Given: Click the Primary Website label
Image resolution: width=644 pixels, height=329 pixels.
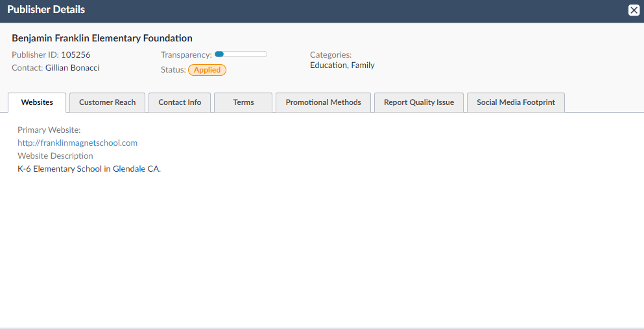Looking at the screenshot, I should point(49,130).
